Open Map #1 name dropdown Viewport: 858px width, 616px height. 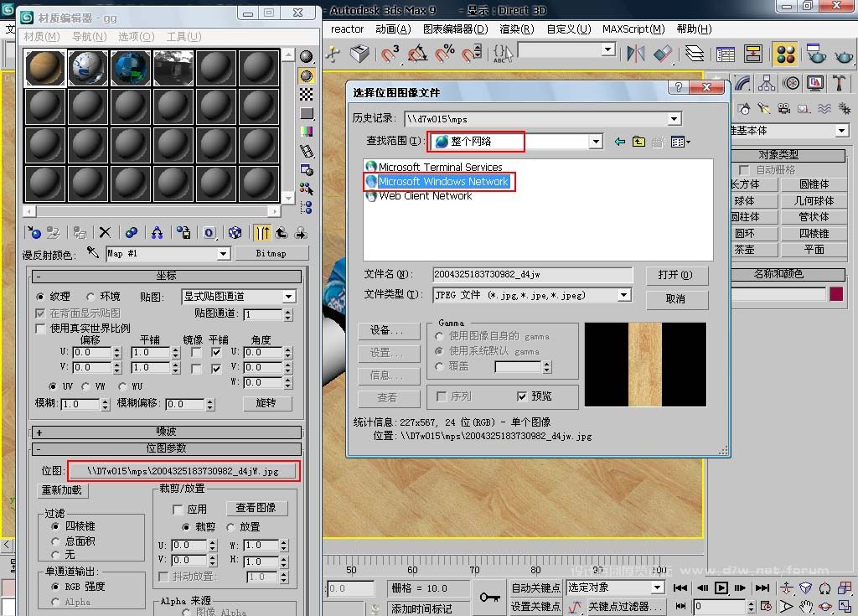pyautogui.click(x=223, y=253)
